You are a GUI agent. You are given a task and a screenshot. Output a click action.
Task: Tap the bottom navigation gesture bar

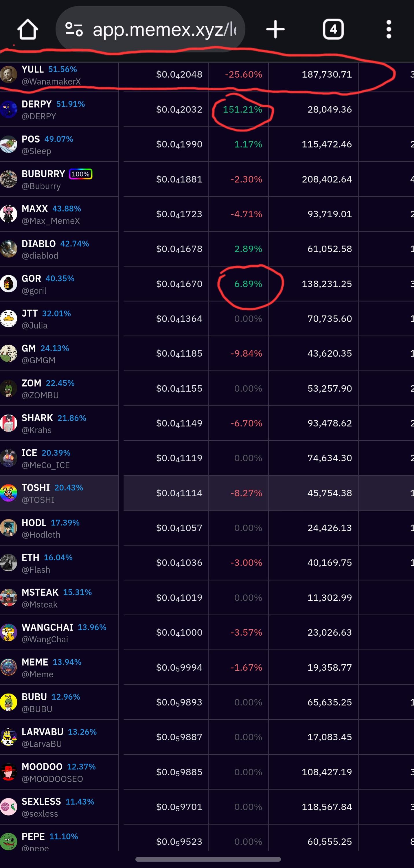point(208,859)
